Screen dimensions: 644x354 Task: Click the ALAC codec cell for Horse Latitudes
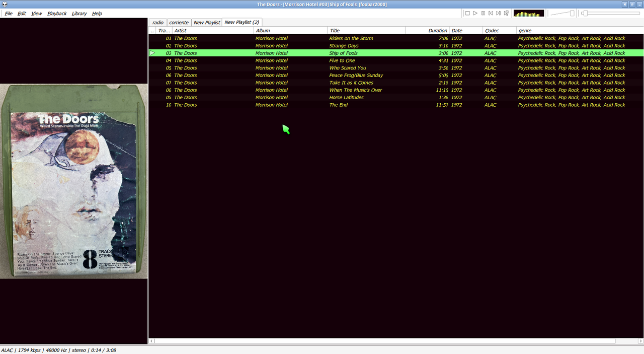click(x=490, y=98)
